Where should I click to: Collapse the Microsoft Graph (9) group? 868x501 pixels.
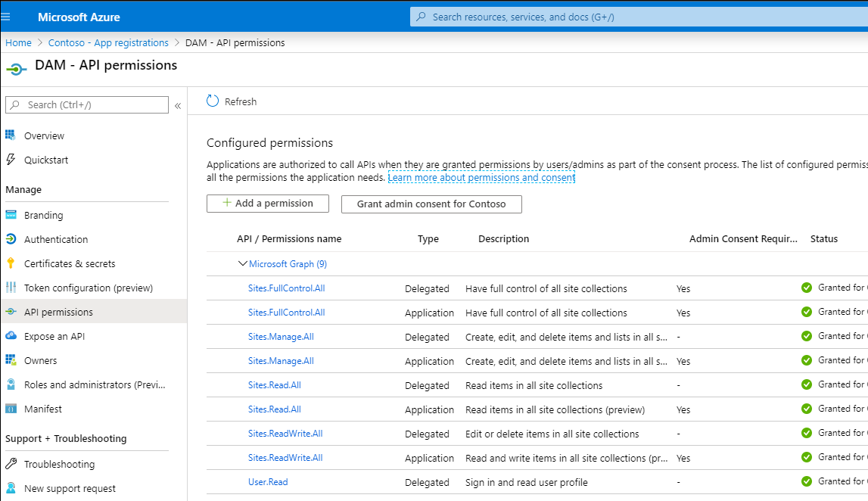[242, 263]
